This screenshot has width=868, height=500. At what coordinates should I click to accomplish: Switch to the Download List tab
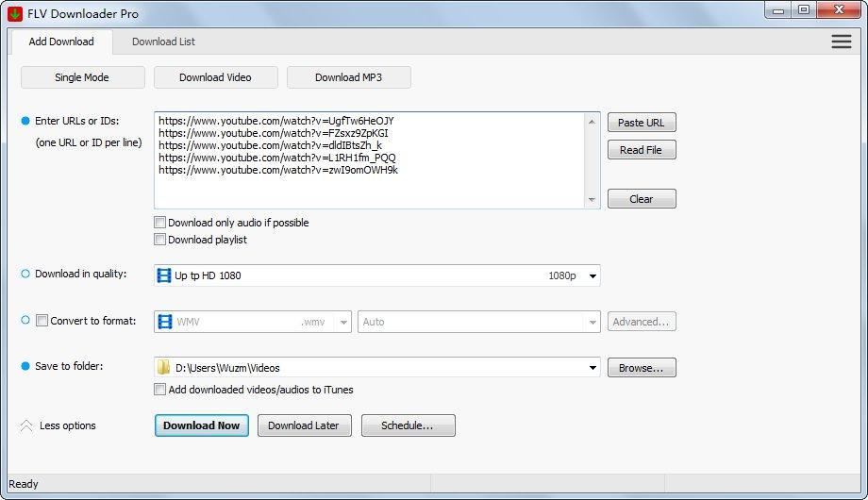pyautogui.click(x=163, y=42)
